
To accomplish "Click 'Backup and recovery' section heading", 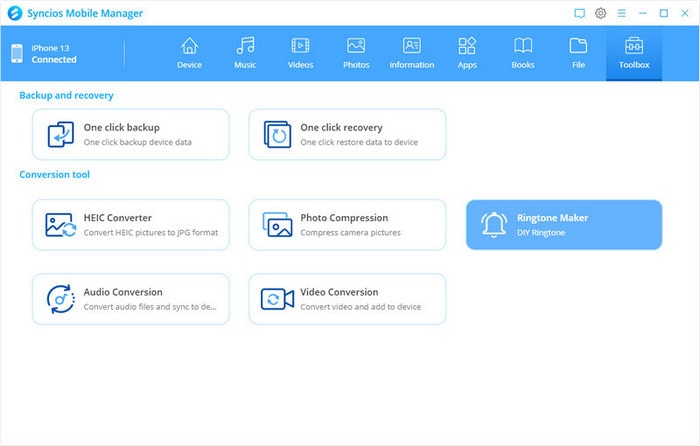I will tap(66, 96).
